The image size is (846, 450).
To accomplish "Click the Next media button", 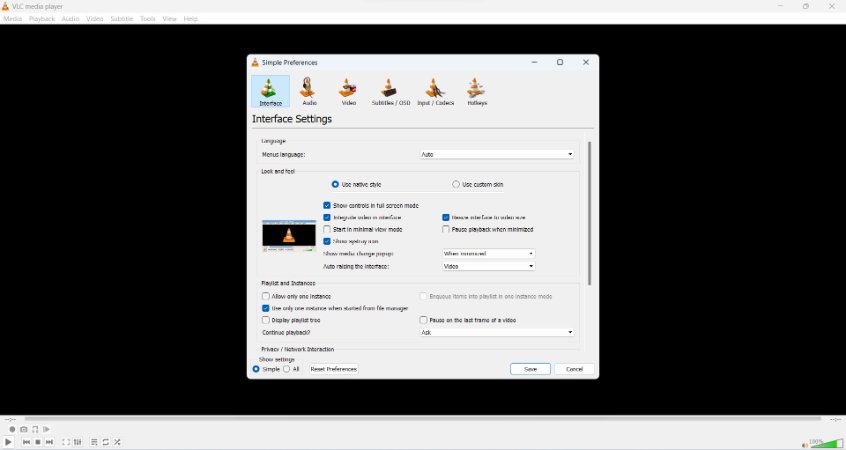I will click(x=49, y=442).
